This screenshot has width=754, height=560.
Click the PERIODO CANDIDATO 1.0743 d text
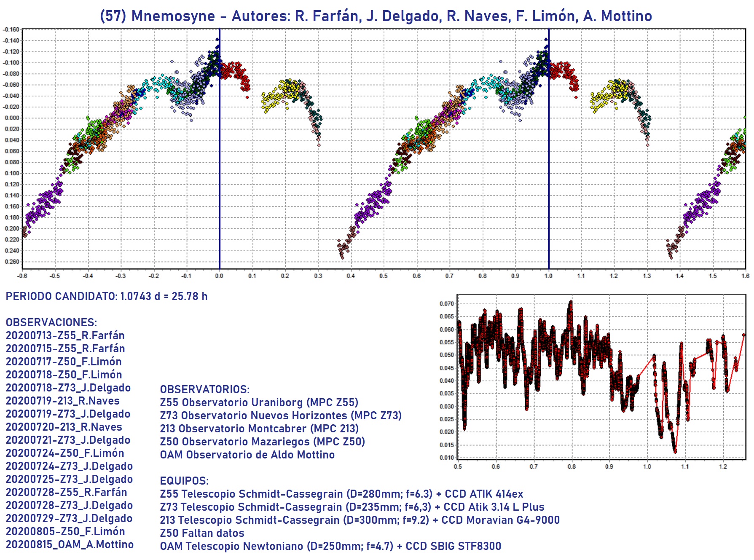click(x=106, y=296)
